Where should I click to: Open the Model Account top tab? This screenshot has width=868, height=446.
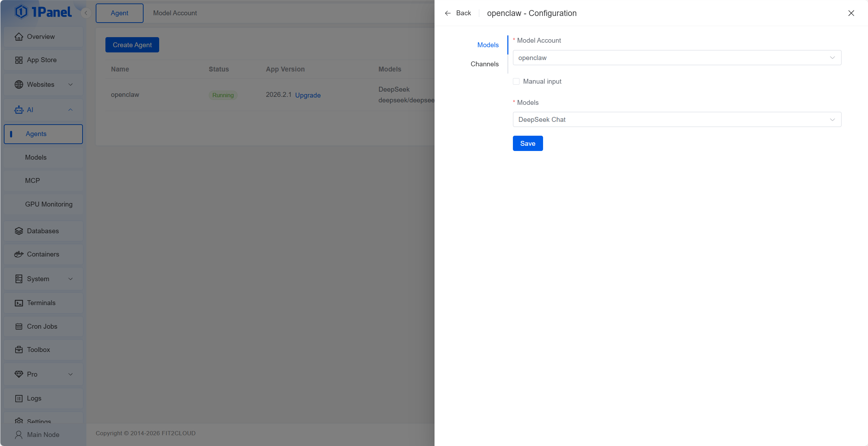click(175, 13)
